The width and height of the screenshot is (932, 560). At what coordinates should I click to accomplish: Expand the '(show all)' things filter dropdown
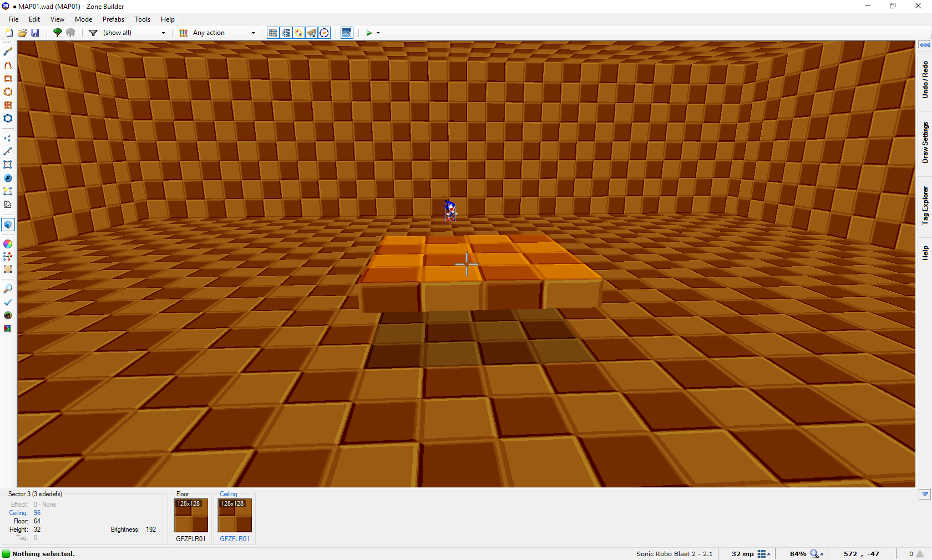click(163, 33)
